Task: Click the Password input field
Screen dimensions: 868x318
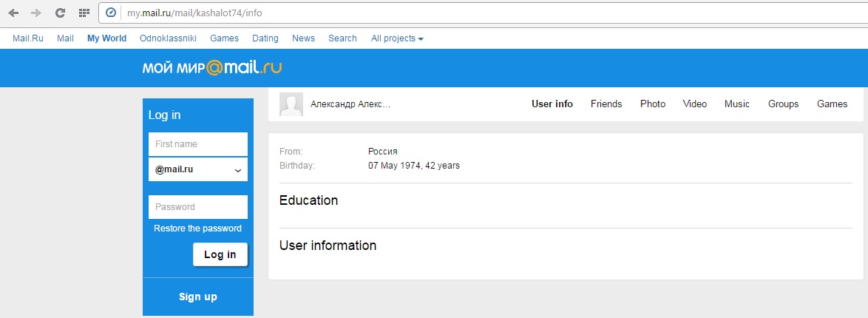Action: (x=197, y=206)
